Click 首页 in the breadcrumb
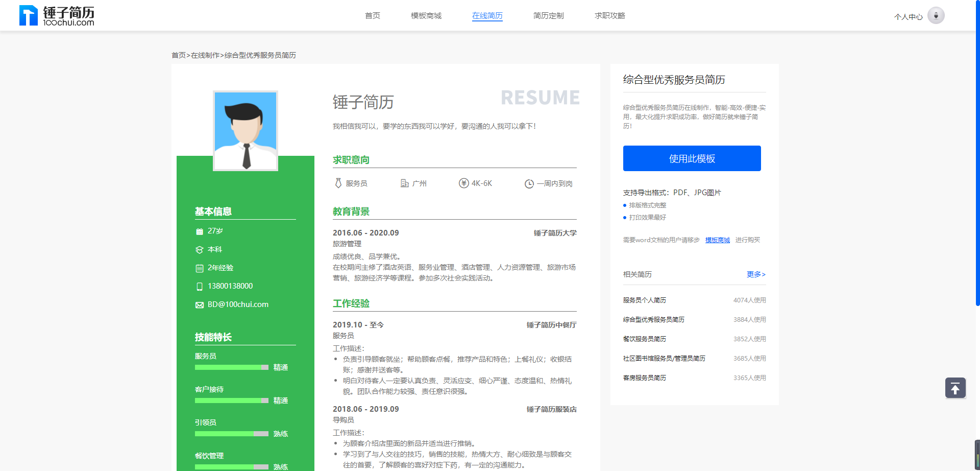The image size is (980, 471). pyautogui.click(x=179, y=55)
